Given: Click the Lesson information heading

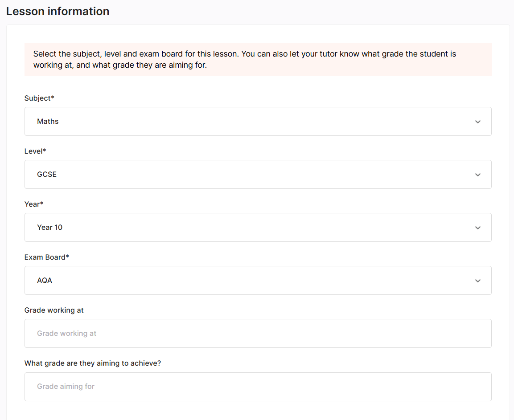Looking at the screenshot, I should pos(58,11).
